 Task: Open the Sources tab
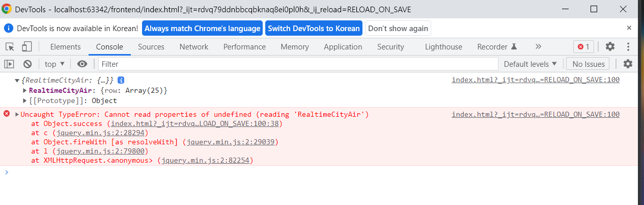151,47
